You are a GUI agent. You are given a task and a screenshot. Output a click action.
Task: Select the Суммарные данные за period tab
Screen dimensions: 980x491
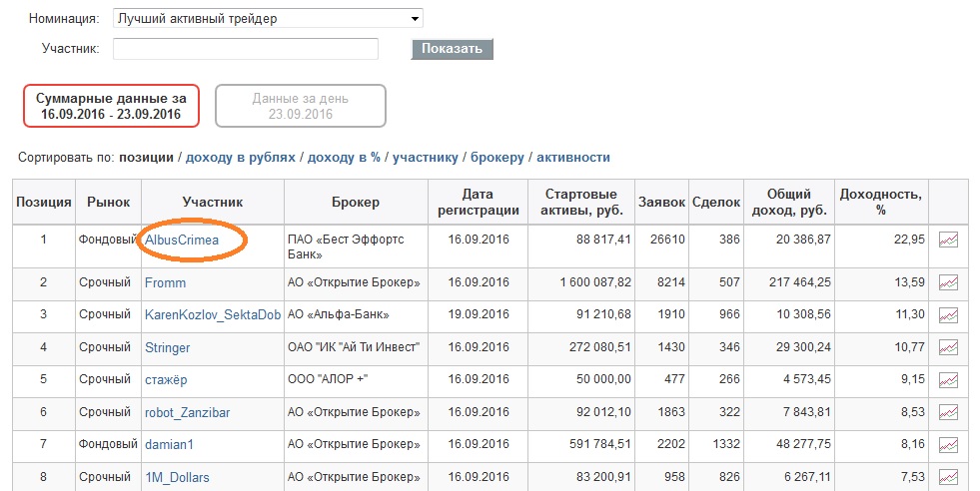click(111, 106)
